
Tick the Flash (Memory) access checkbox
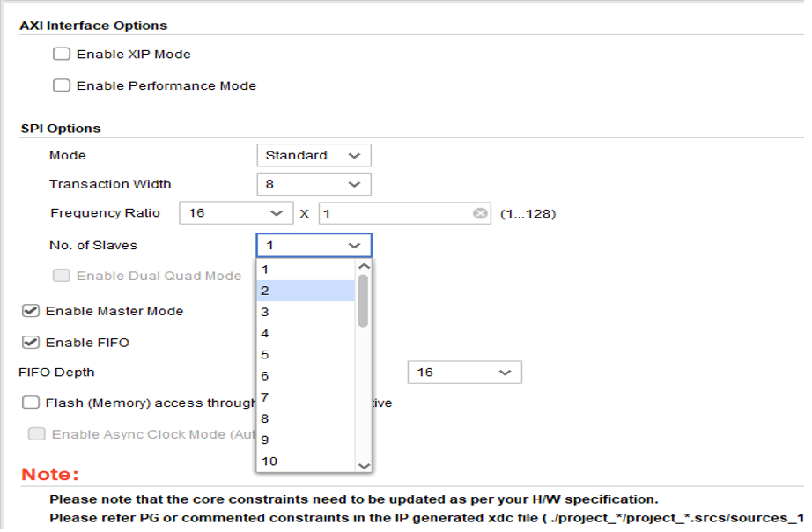click(31, 403)
